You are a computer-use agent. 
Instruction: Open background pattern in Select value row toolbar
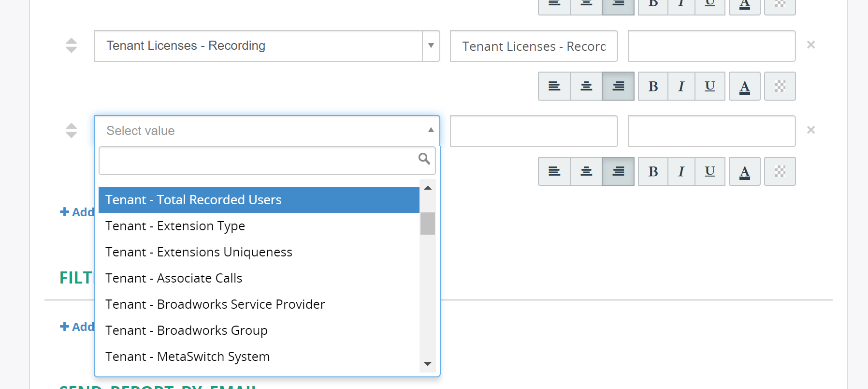780,171
